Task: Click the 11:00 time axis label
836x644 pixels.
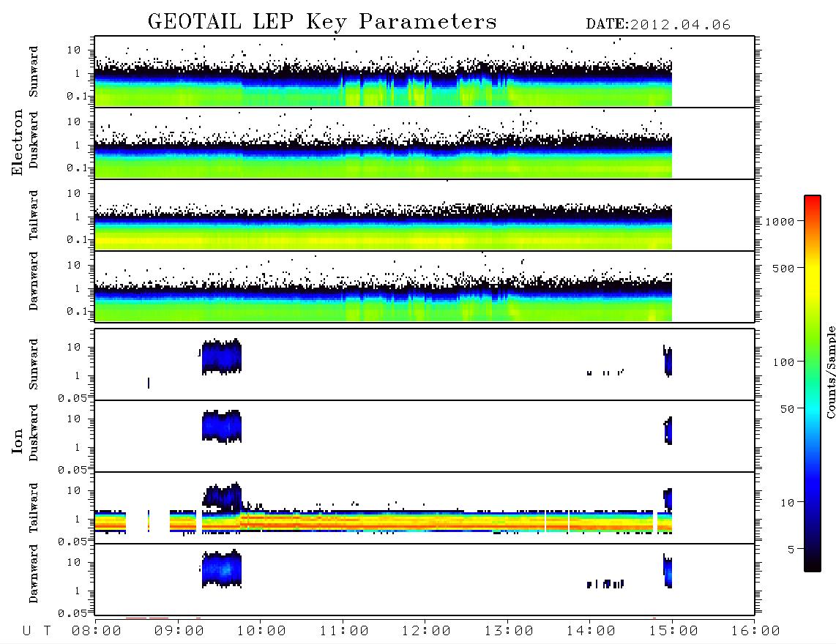Action: tap(344, 632)
